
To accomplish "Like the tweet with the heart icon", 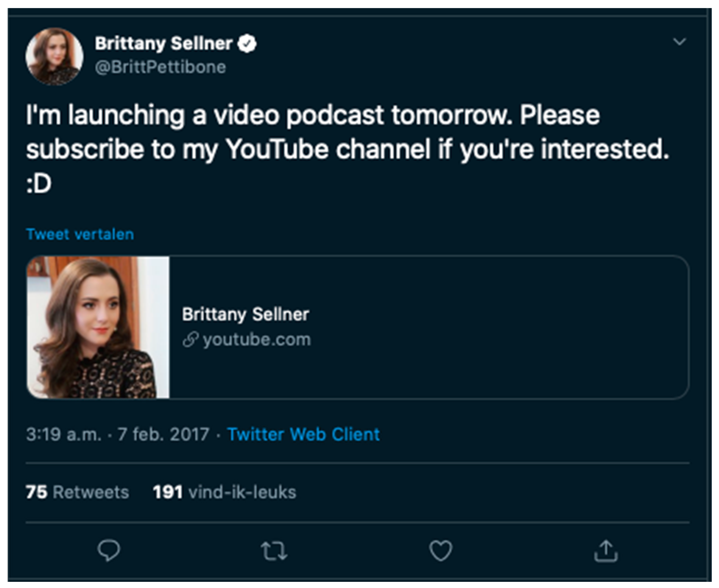I will click(x=440, y=551).
